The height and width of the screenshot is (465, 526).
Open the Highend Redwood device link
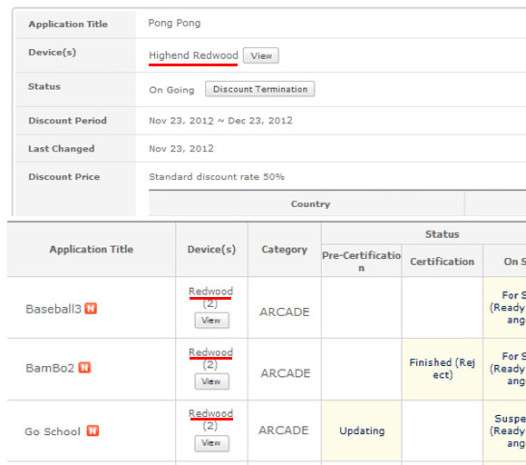pyautogui.click(x=193, y=55)
